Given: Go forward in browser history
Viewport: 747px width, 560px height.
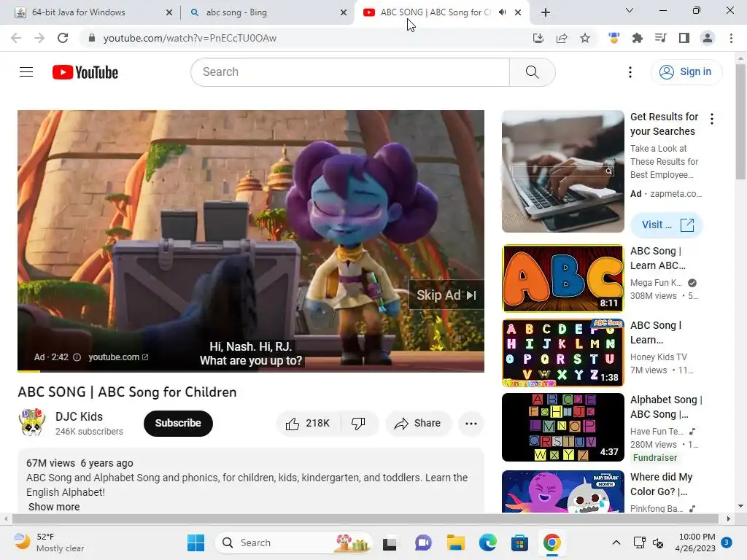Looking at the screenshot, I should click(x=39, y=38).
